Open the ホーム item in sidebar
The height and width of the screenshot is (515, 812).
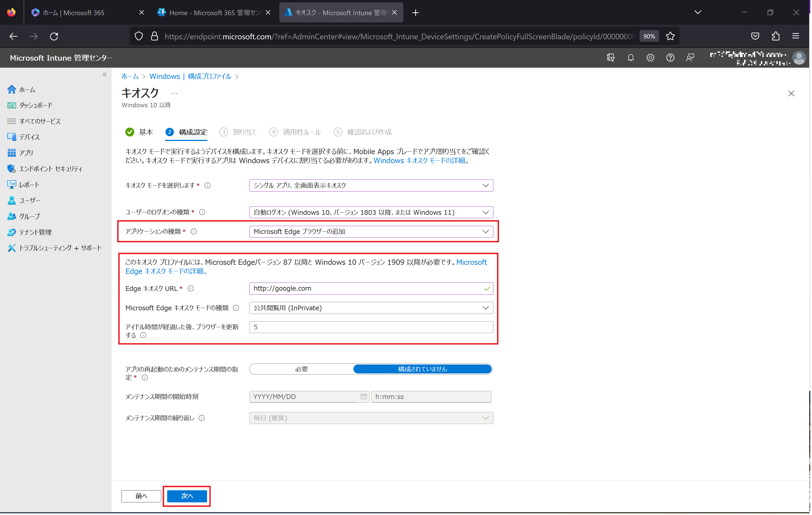pyautogui.click(x=27, y=90)
